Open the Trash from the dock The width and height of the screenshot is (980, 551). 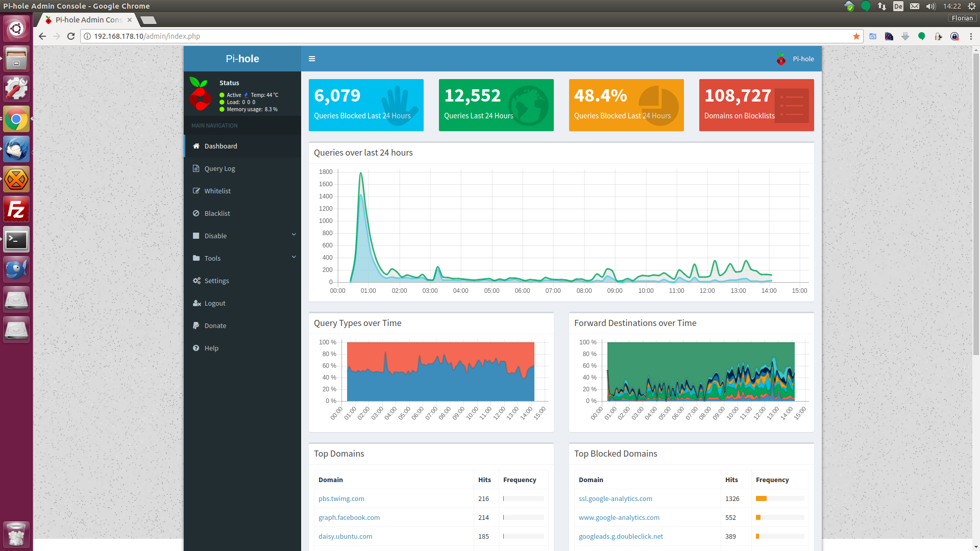coord(16,534)
